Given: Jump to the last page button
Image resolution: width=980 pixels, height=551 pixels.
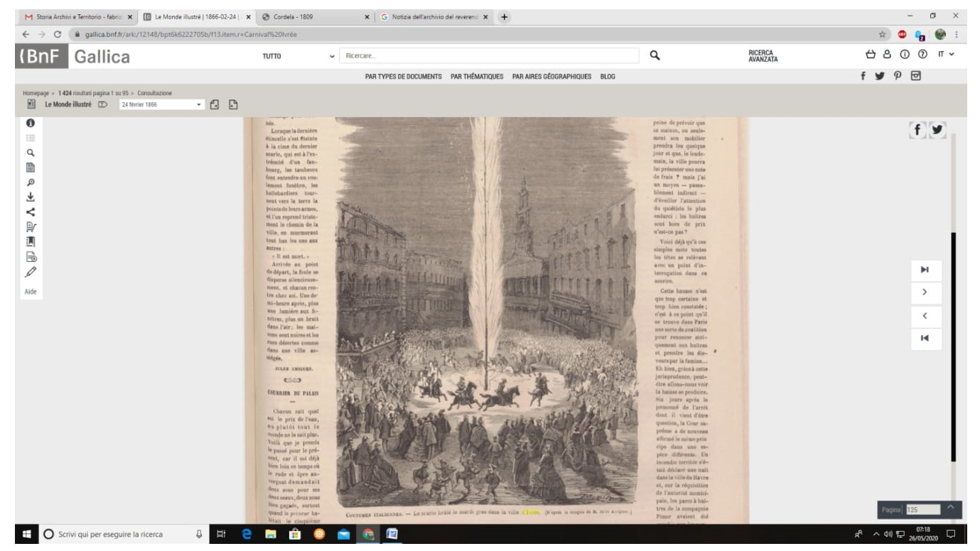Looking at the screenshot, I should (x=925, y=269).
